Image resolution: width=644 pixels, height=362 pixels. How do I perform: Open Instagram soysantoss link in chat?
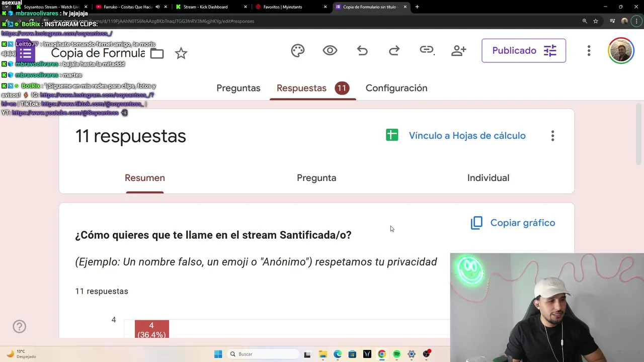(x=56, y=34)
